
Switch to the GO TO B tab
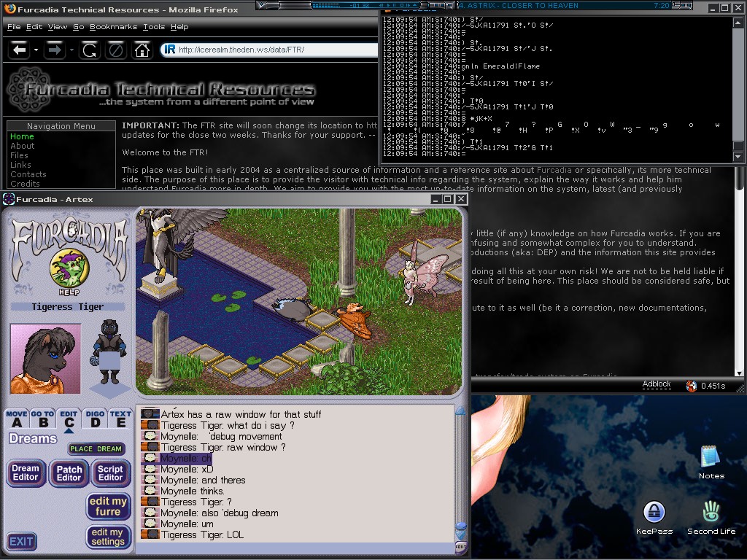[43, 419]
